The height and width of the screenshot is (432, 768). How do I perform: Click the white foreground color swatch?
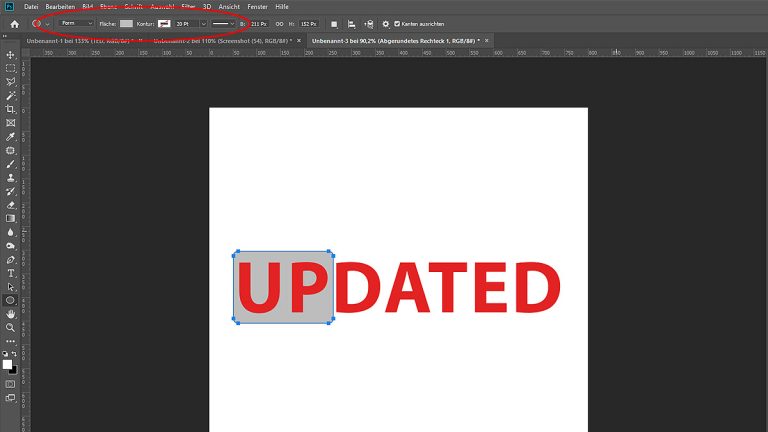point(7,364)
